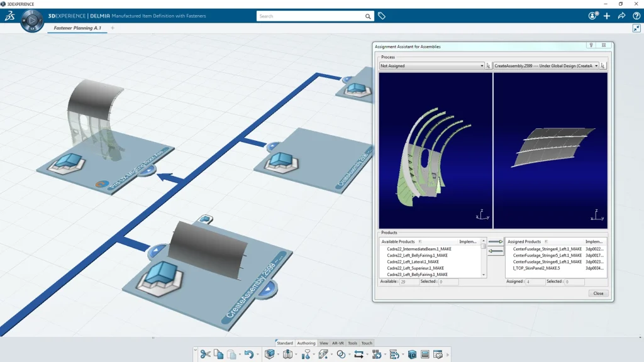Switch to the Authoring toolbar tab
This screenshot has width=644, height=362.
coord(306,343)
